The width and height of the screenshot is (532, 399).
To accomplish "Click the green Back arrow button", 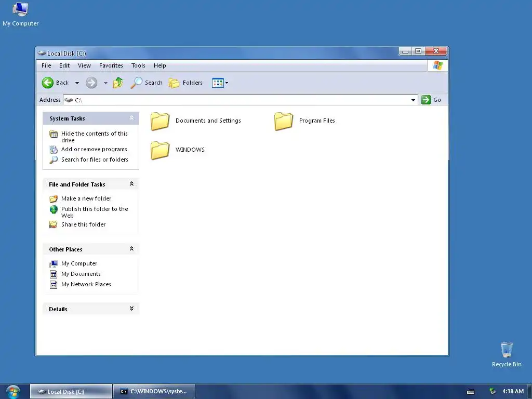I will 48,83.
